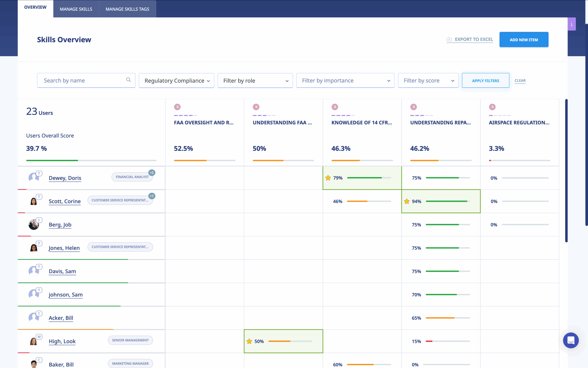
Task: Switch to the Manage Skills tab
Action: click(76, 9)
